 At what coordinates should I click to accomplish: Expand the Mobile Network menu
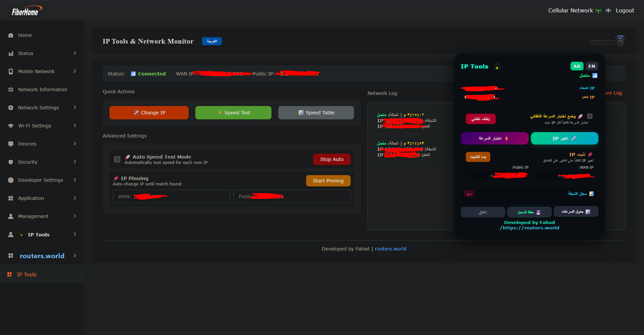pos(75,71)
